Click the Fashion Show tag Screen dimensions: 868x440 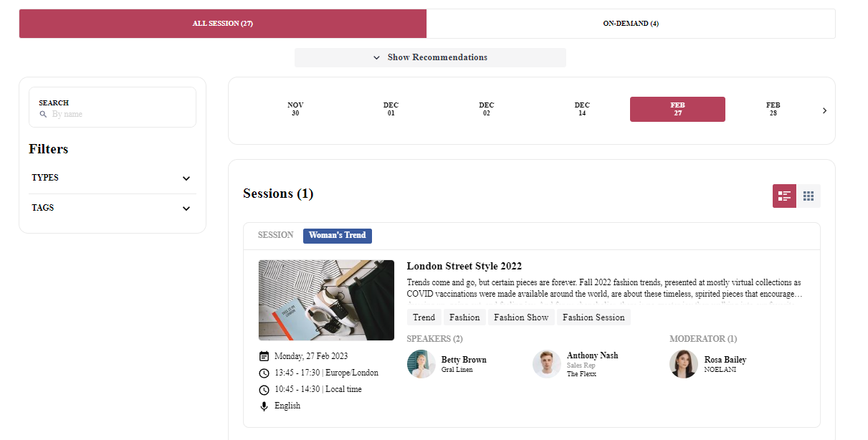[x=521, y=317]
